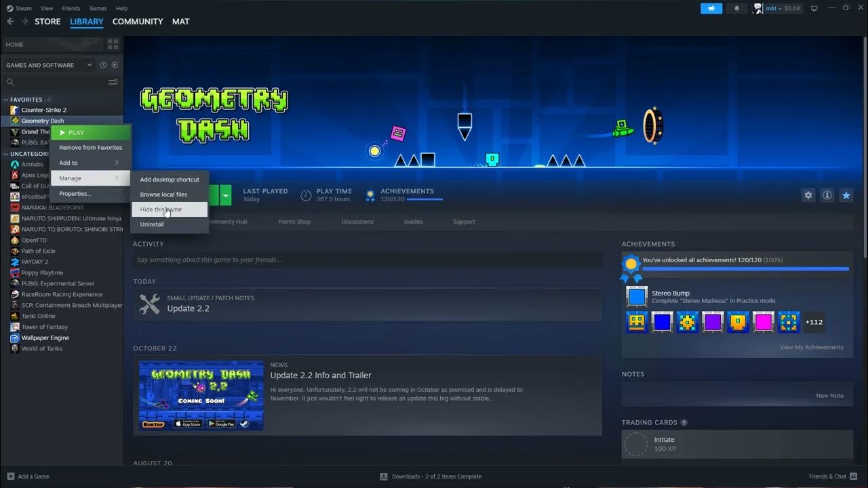Choose Hide this game
This screenshot has height=488, width=868.
[170, 209]
